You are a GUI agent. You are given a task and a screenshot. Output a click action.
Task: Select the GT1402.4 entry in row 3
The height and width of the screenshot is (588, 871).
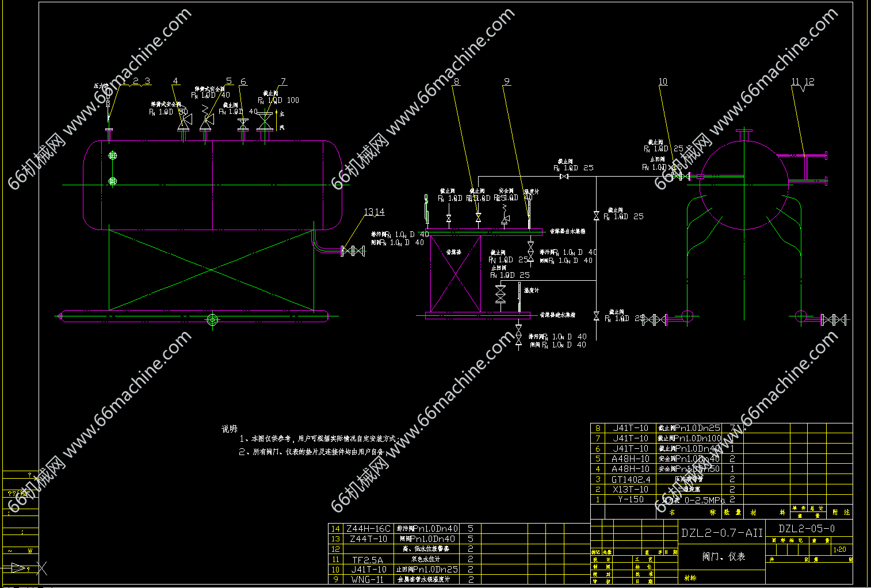631,479
